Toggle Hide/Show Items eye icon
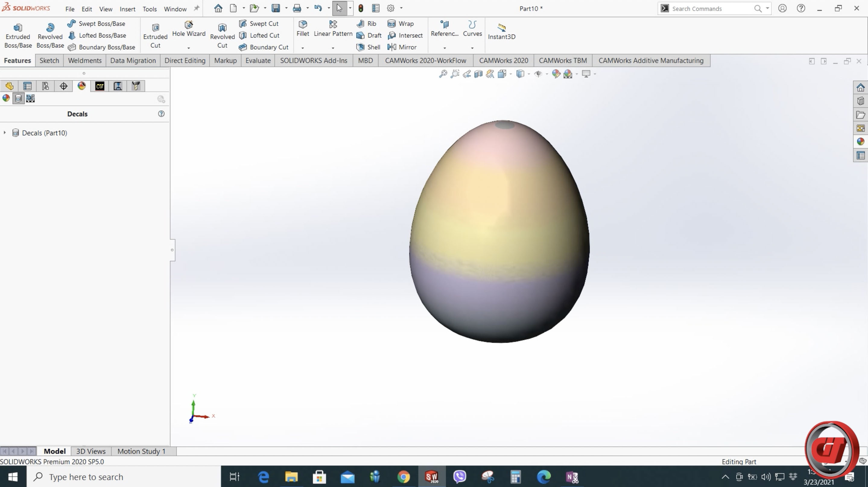Image resolution: width=868 pixels, height=487 pixels. pos(538,74)
